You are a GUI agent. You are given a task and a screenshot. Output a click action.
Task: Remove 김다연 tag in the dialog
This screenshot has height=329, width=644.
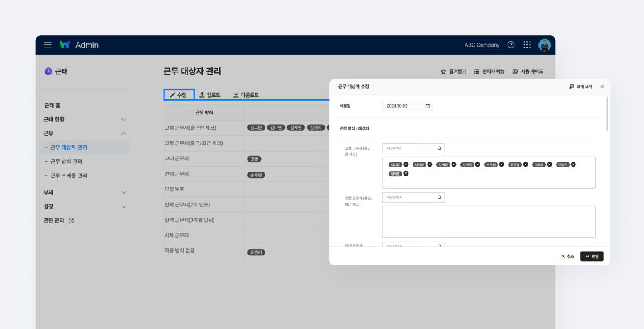click(x=430, y=164)
